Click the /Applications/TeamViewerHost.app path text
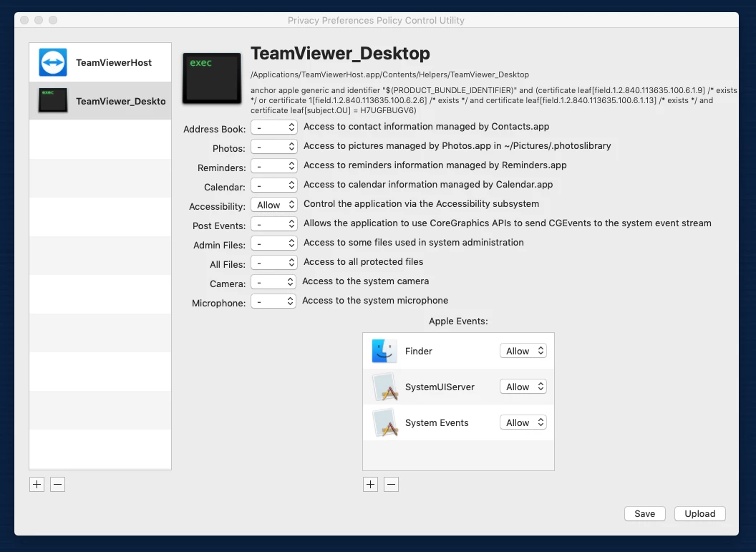 (x=389, y=74)
